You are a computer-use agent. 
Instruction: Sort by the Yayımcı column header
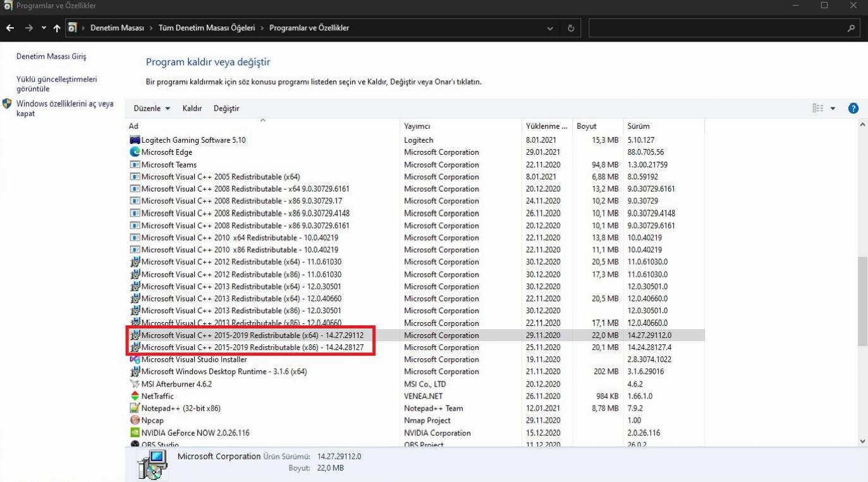pyautogui.click(x=460, y=126)
